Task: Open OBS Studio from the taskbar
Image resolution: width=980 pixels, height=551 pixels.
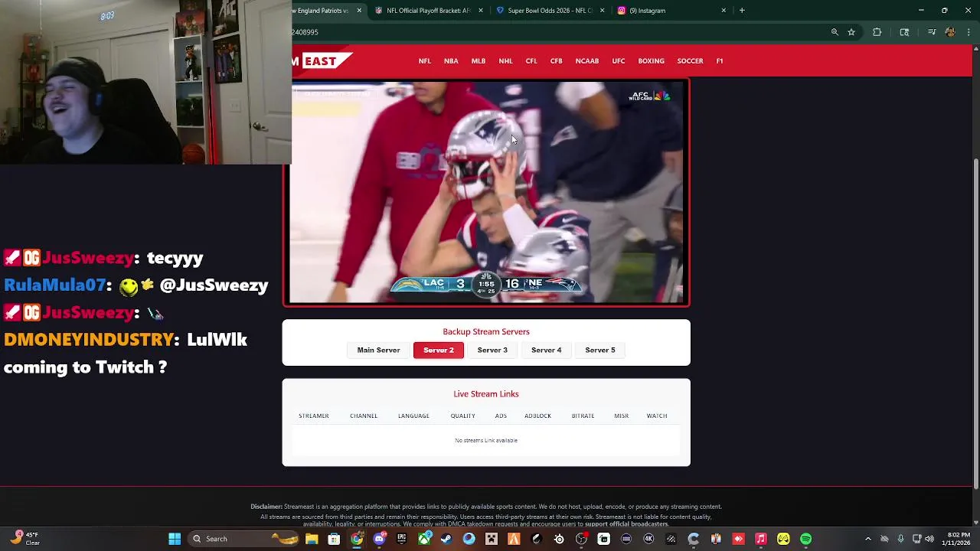Action: [x=581, y=539]
